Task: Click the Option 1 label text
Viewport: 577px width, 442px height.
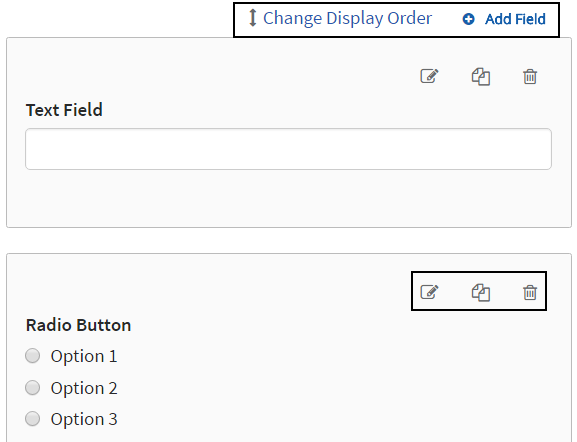Action: tap(84, 356)
